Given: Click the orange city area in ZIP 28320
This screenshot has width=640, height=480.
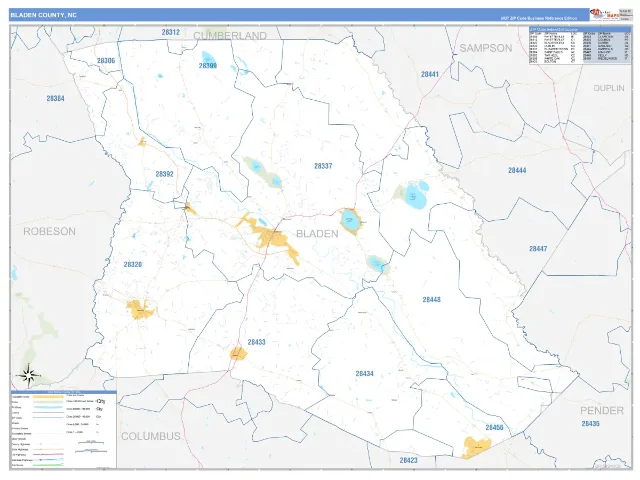Looking at the screenshot, I should 140,309.
